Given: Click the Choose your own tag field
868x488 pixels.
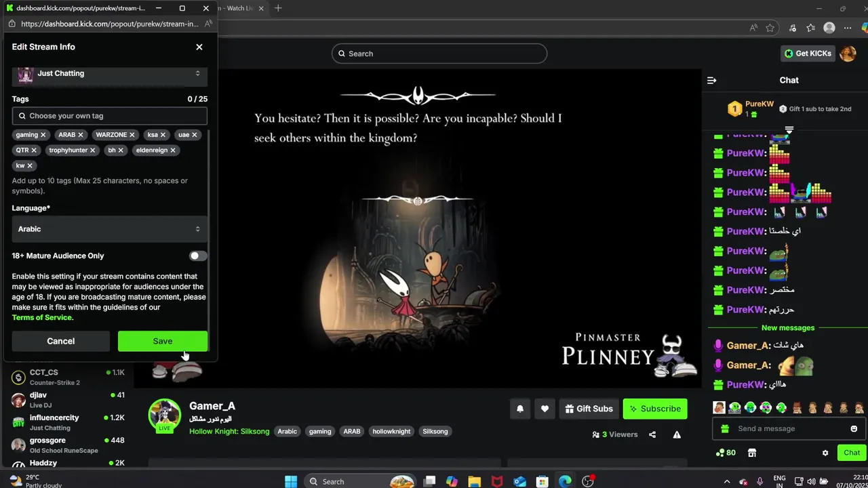Looking at the screenshot, I should [x=110, y=116].
